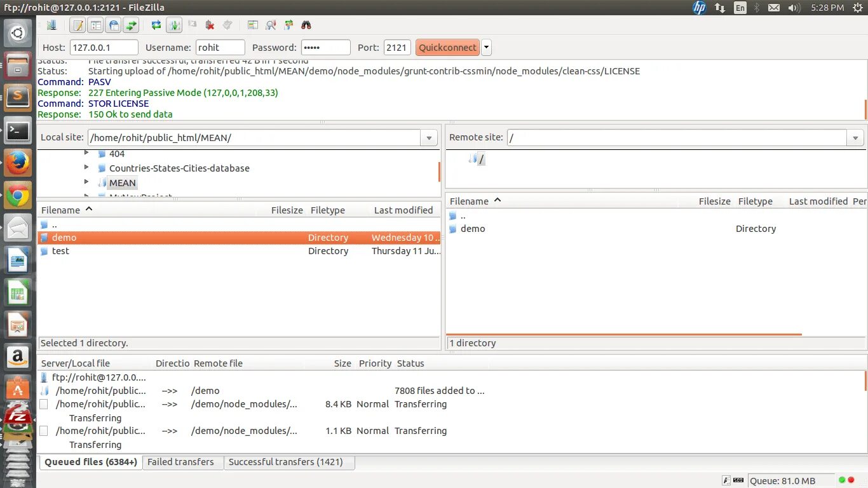Tick the checkbox for the 1.1 KB queued file

[44, 431]
